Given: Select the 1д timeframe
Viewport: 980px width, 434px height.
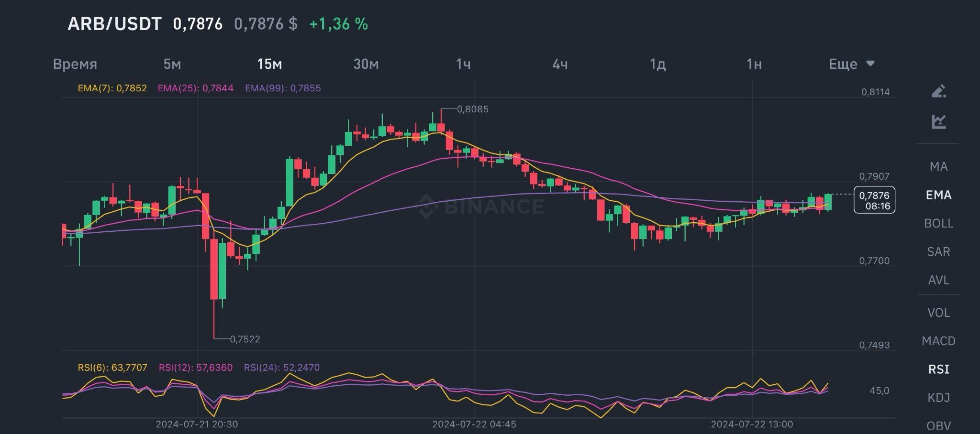Looking at the screenshot, I should pos(657,64).
